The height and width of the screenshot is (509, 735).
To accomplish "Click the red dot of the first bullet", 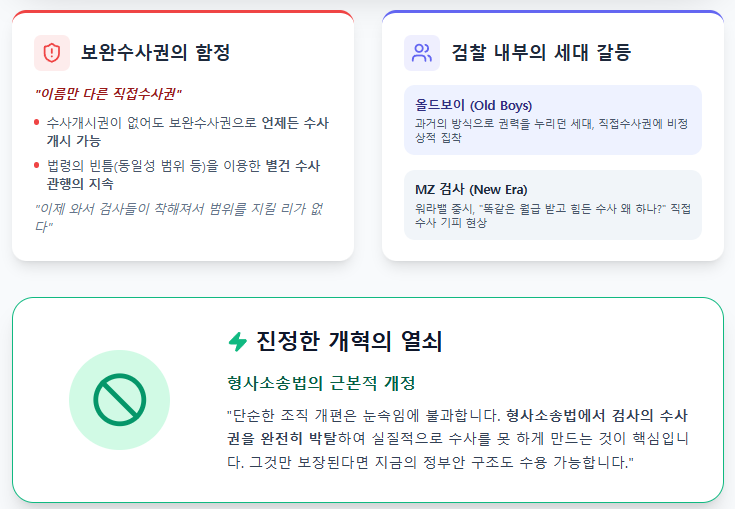I will coord(37,123).
